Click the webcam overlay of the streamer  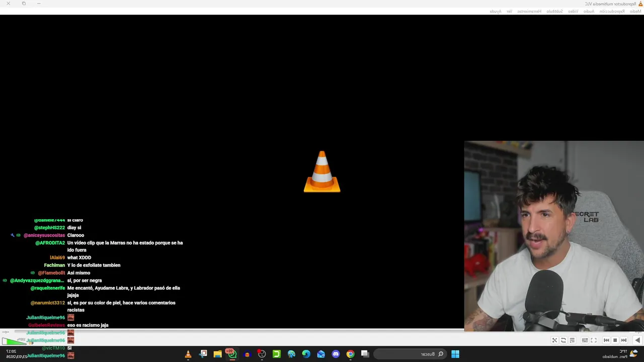(x=554, y=236)
